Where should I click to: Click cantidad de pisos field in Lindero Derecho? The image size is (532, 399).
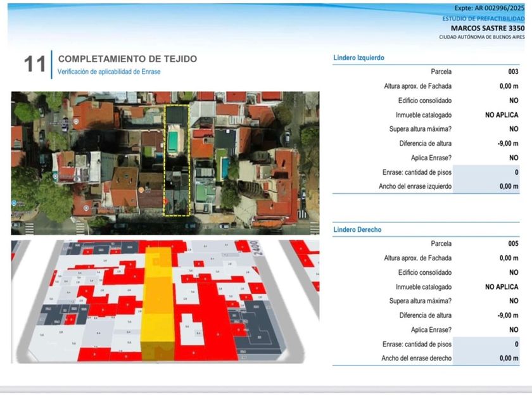point(486,345)
